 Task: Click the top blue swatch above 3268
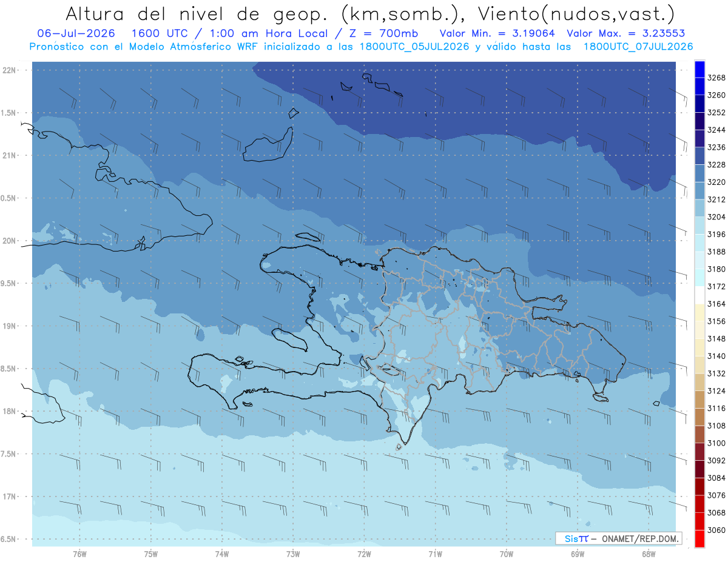699,69
